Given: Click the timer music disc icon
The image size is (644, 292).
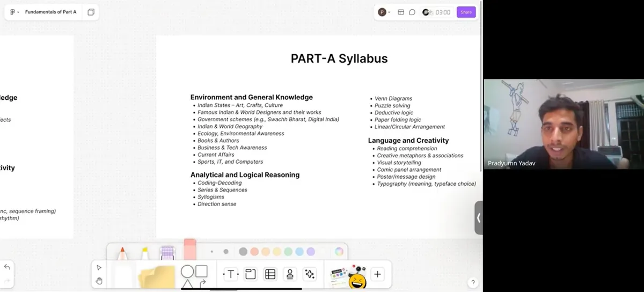Looking at the screenshot, I should [x=426, y=12].
